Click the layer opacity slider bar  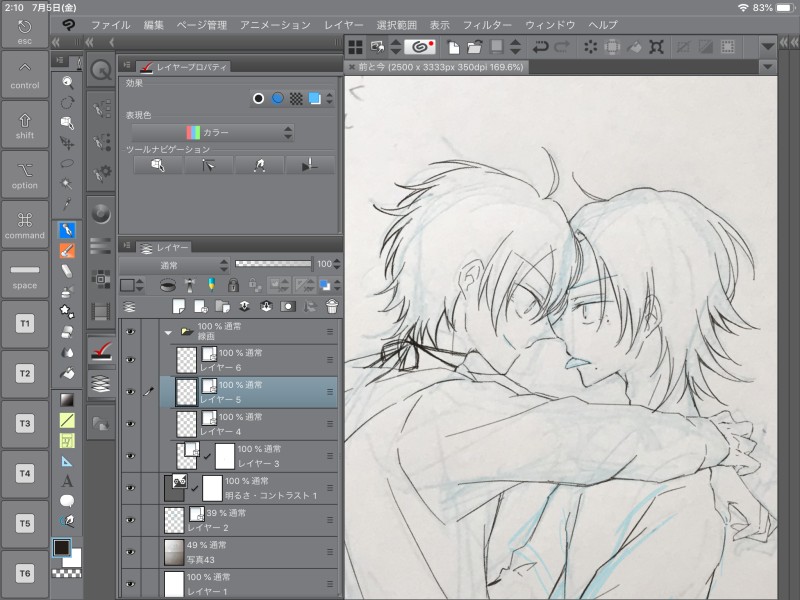pyautogui.click(x=273, y=264)
